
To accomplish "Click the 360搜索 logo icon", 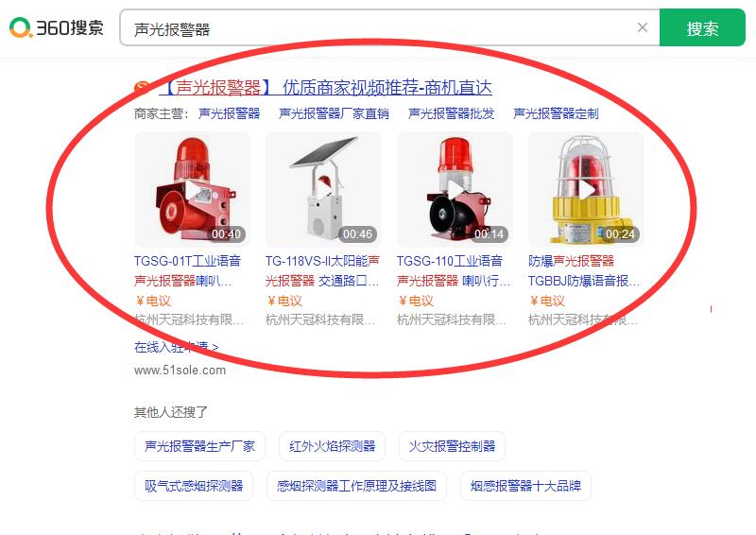I will (x=21, y=27).
